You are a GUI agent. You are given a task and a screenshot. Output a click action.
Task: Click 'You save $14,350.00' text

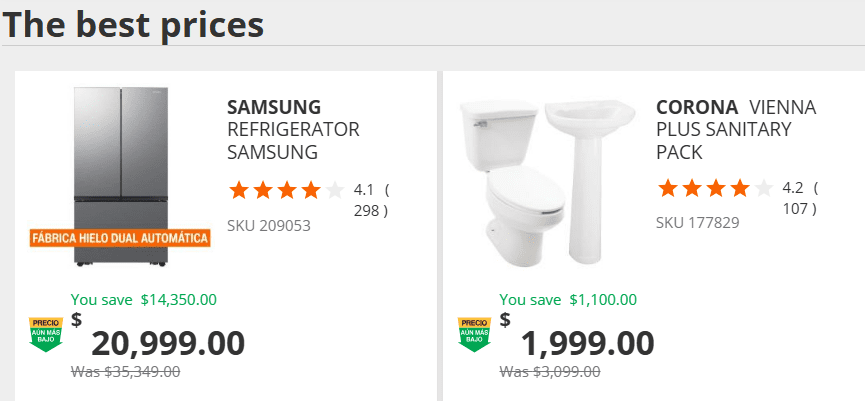click(x=144, y=299)
